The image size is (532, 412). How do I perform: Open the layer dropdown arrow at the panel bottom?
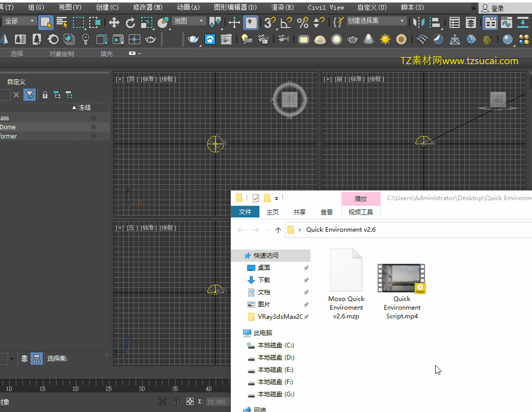pos(12,359)
